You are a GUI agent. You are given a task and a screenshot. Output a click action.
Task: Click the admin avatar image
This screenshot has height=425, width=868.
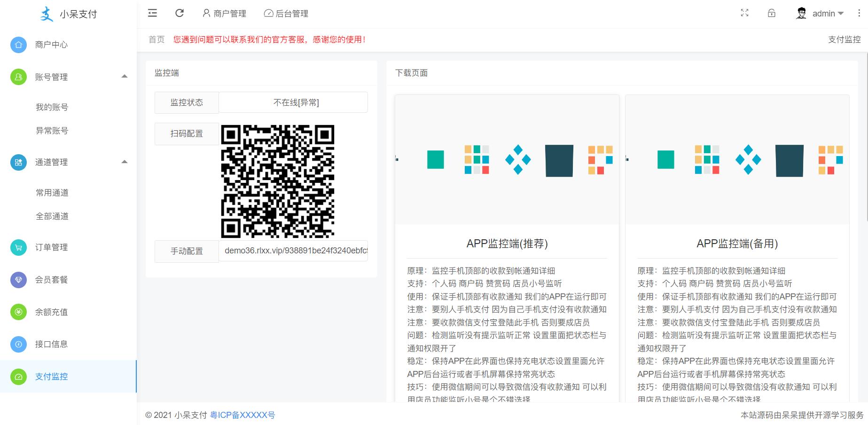(x=801, y=13)
